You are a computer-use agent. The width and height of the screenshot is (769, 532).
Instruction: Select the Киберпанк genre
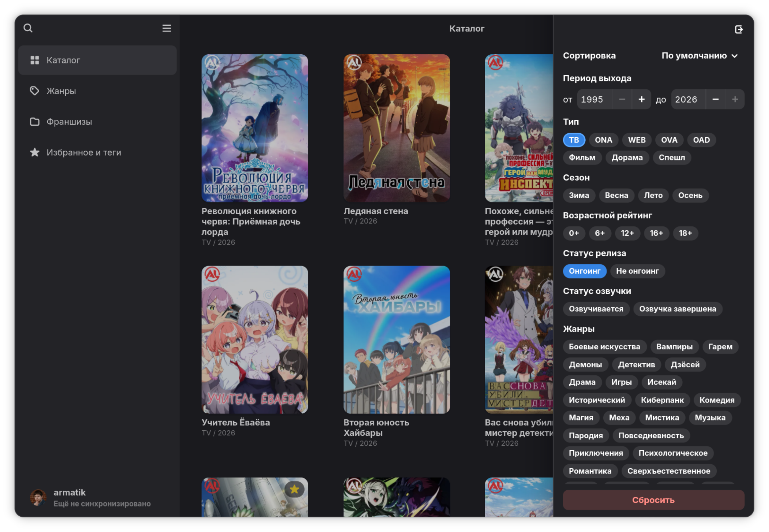click(662, 400)
